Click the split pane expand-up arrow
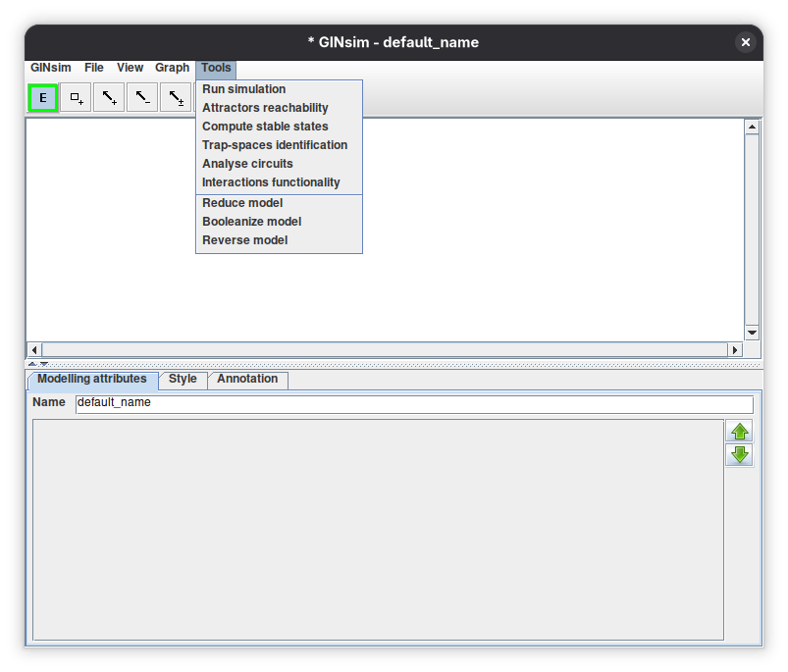Viewport: 788px width, 672px height. [32, 364]
